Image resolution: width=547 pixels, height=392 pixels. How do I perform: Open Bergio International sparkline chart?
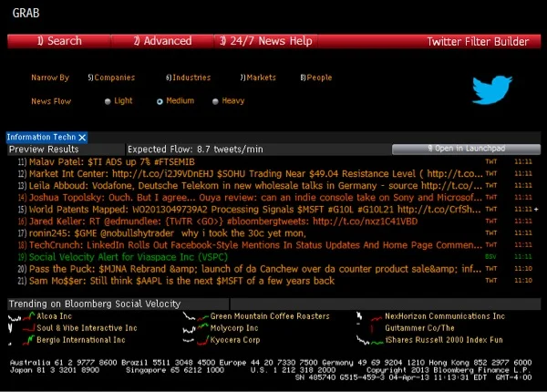click(21, 340)
